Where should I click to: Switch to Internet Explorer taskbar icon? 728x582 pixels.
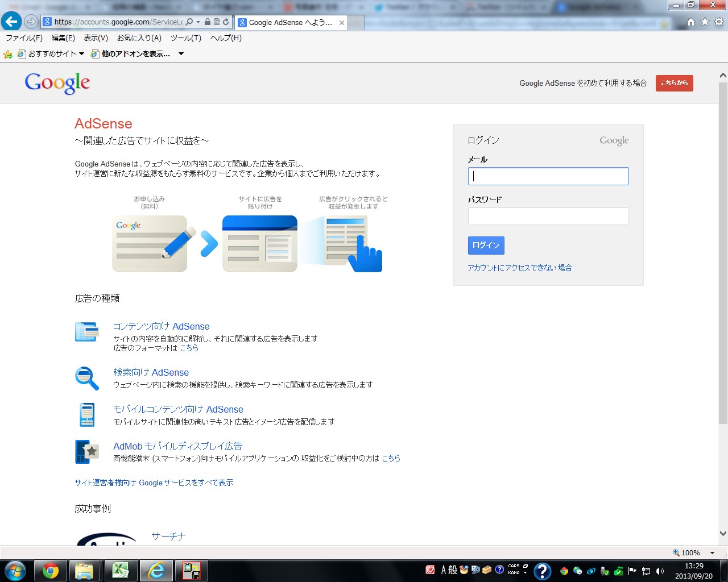tap(156, 571)
